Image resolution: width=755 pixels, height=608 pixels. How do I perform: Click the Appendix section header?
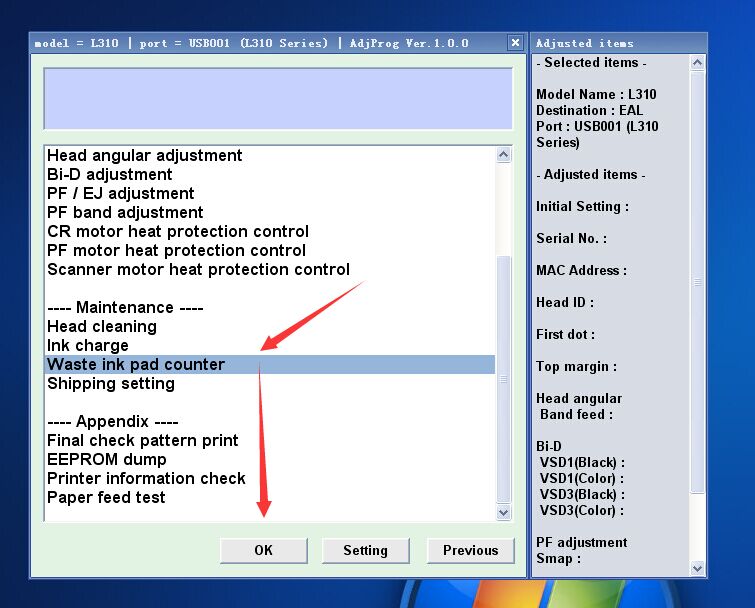(x=113, y=422)
